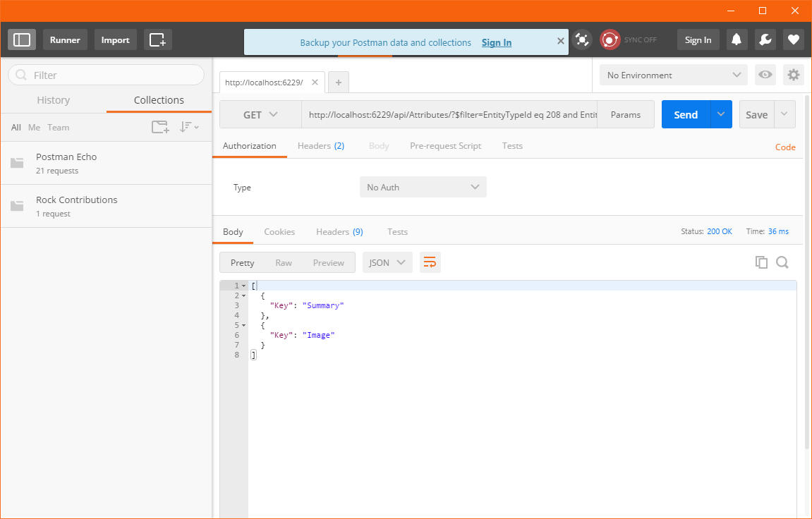The height and width of the screenshot is (519, 812).
Task: Toggle the sidebar panel icon
Action: coord(22,40)
